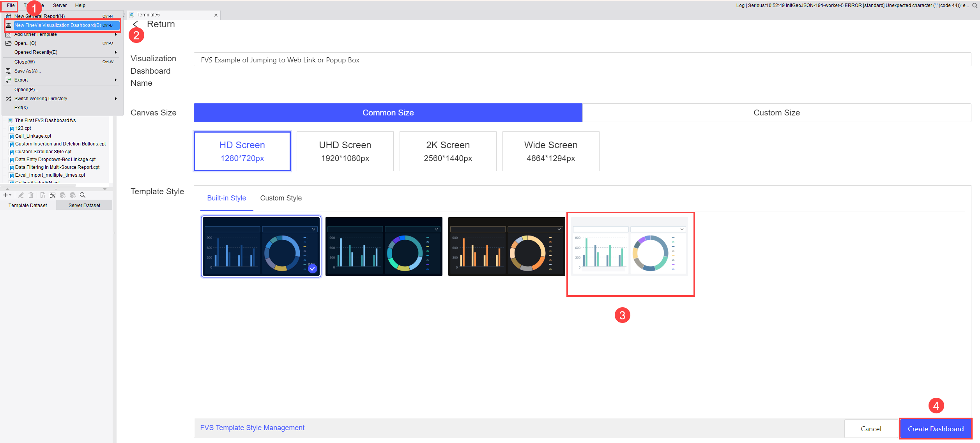Click the Visualization Dashboard Name input field
980x443 pixels.
click(x=582, y=60)
